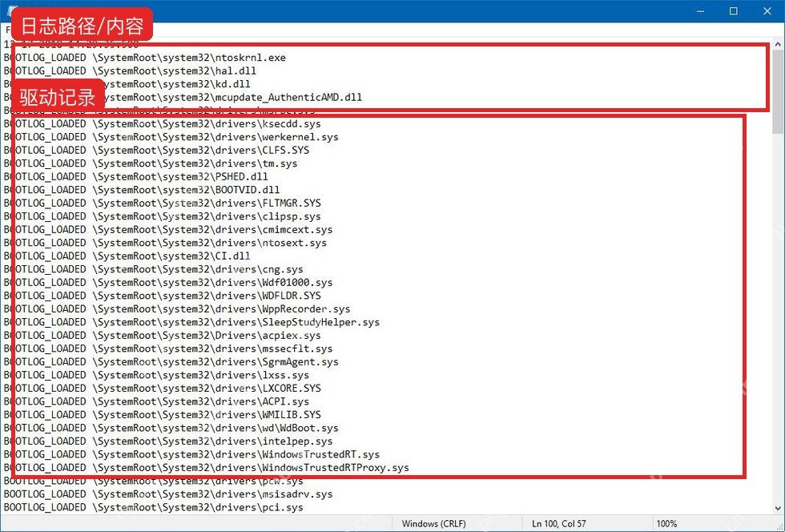The image size is (785, 532).
Task: Click the scrollbar down arrow
Action: [x=778, y=508]
